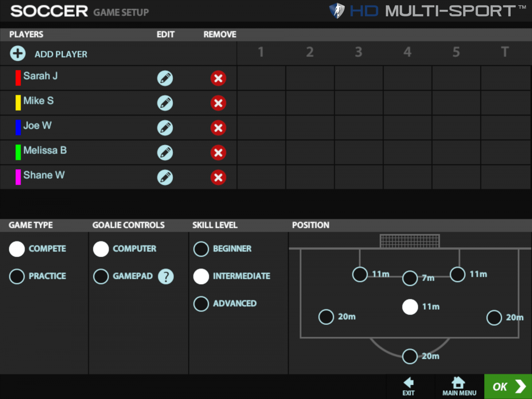Viewport: 532px width, 399px height.
Task: Delete player Mike S using the red X
Action: (218, 103)
